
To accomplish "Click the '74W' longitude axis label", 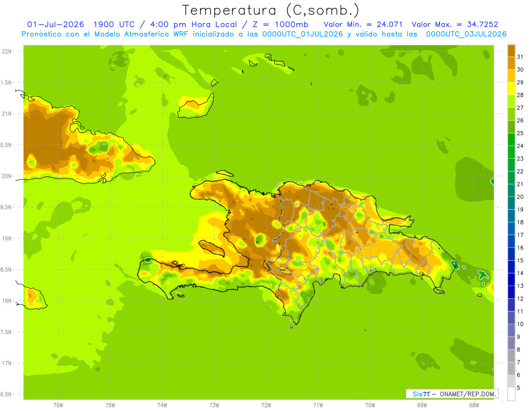I will coord(162,406).
